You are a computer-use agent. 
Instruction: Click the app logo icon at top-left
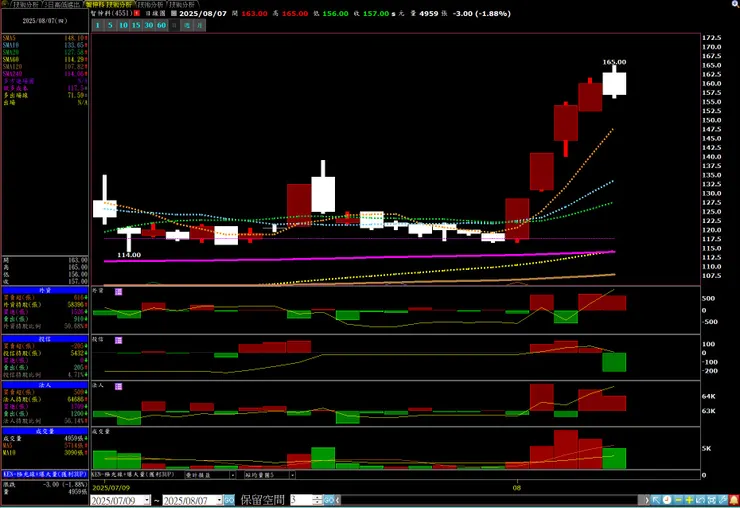pyautogui.click(x=4, y=4)
